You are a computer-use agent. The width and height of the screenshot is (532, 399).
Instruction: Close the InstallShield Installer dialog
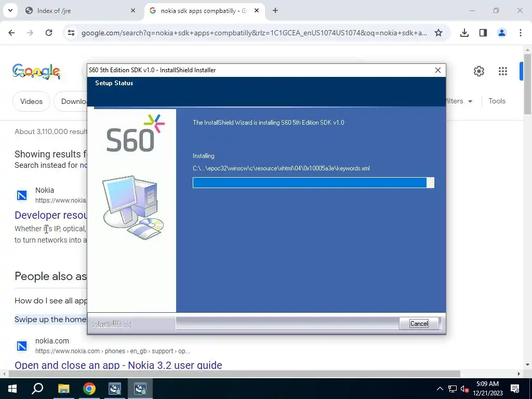[437, 70]
